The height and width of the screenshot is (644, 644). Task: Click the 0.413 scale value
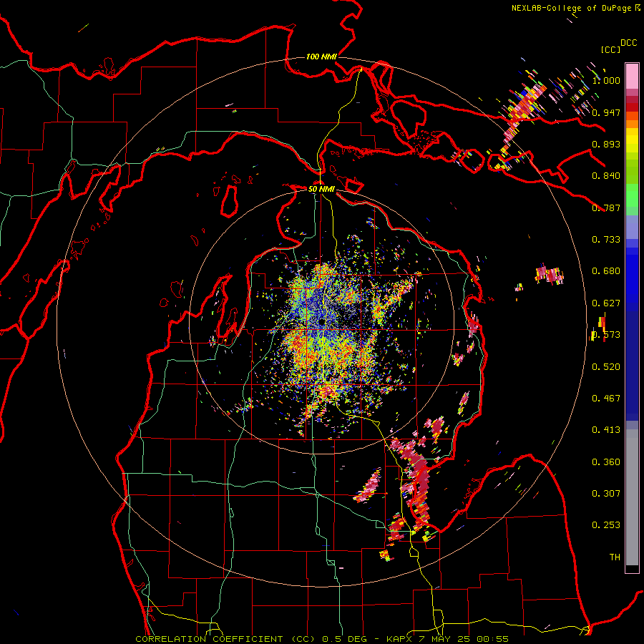(606, 430)
